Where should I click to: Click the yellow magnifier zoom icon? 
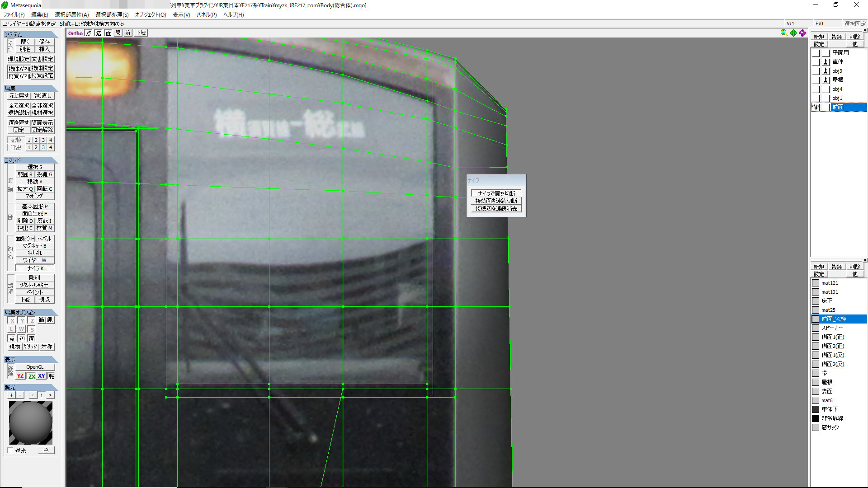[x=784, y=33]
